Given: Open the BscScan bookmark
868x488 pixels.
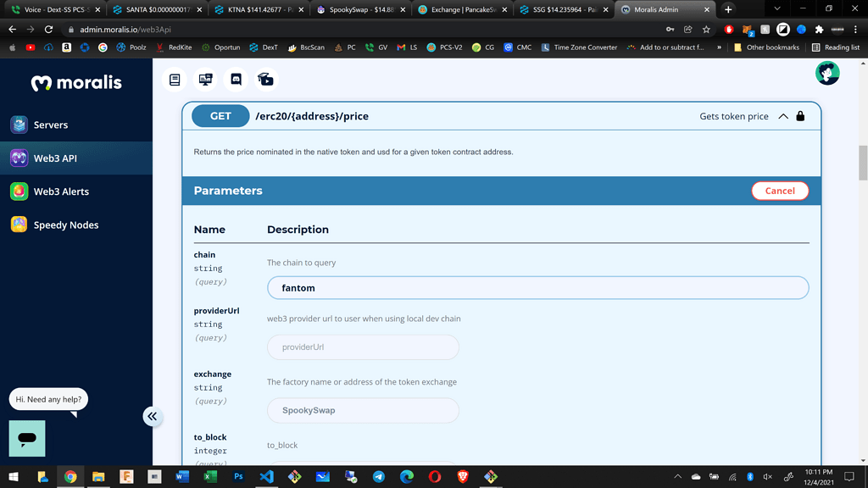Looking at the screenshot, I should click(306, 47).
